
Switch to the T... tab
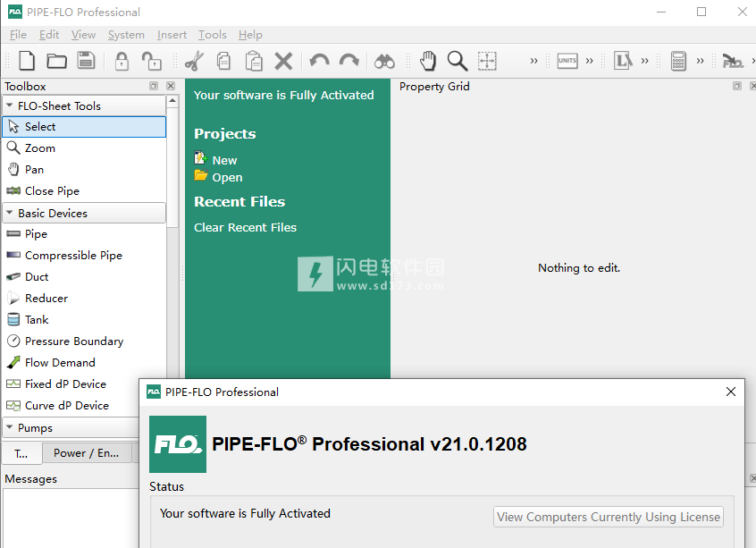(x=21, y=453)
